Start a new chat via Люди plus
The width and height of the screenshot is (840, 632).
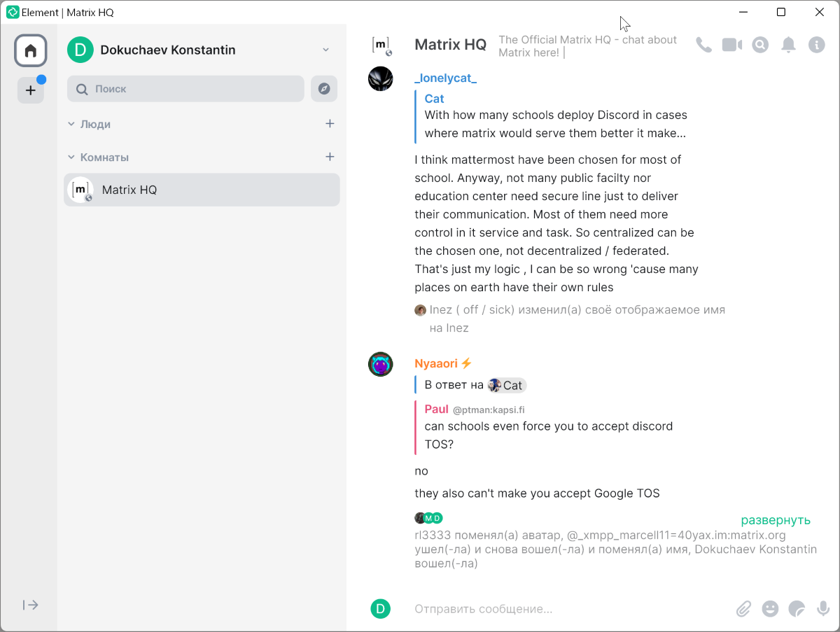click(330, 124)
